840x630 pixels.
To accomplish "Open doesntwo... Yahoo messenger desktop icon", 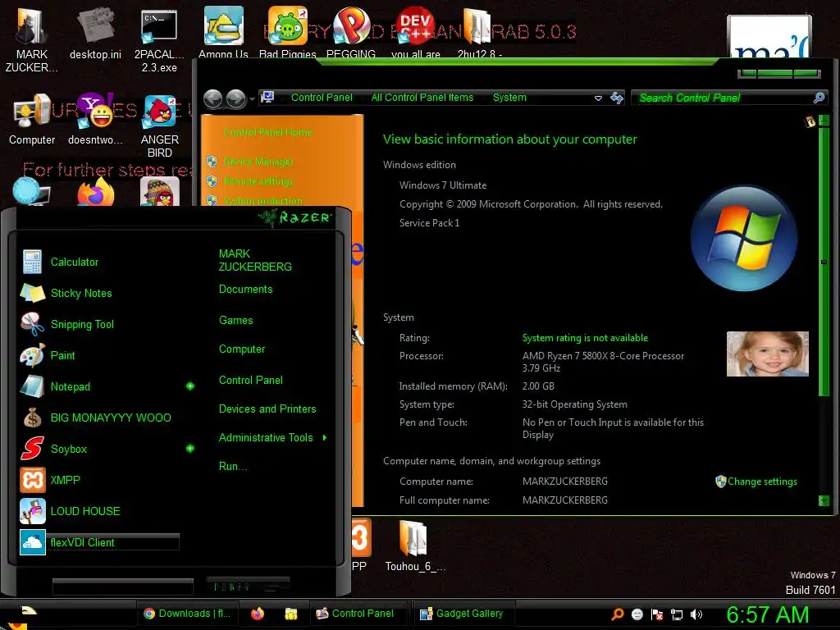I will click(x=95, y=119).
